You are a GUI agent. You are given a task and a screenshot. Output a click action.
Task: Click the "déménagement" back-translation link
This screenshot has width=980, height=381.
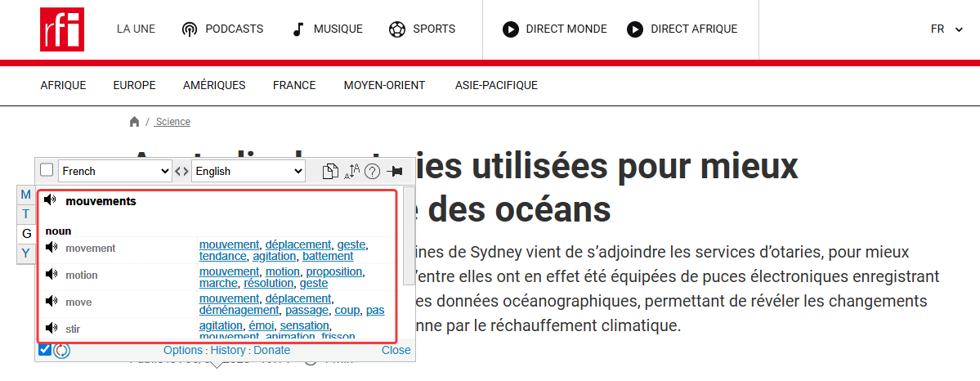coord(239,310)
